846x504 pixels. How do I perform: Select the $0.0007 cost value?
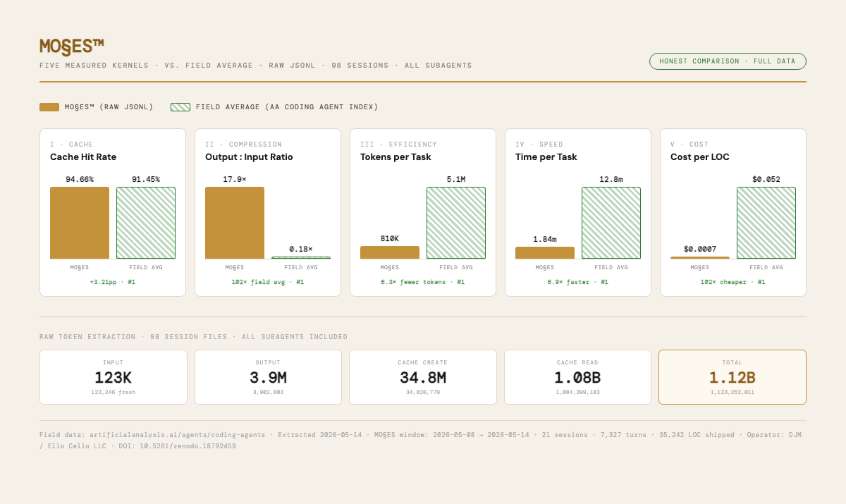coord(700,249)
